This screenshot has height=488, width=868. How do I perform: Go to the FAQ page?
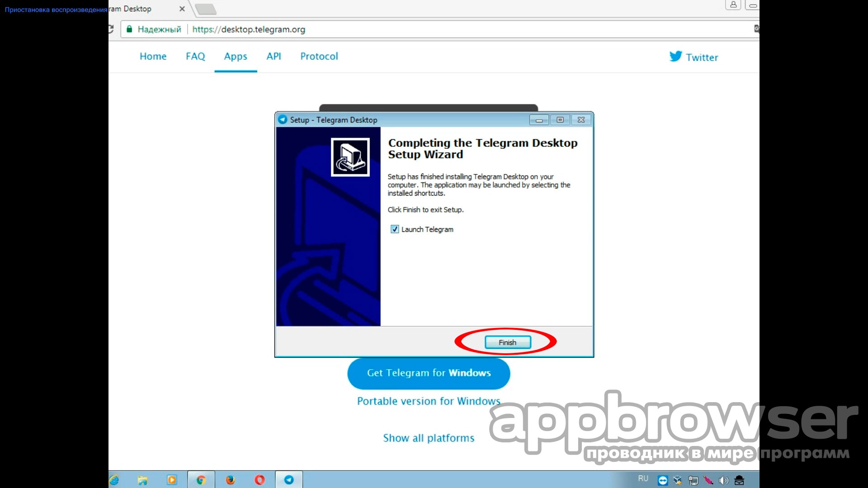195,56
